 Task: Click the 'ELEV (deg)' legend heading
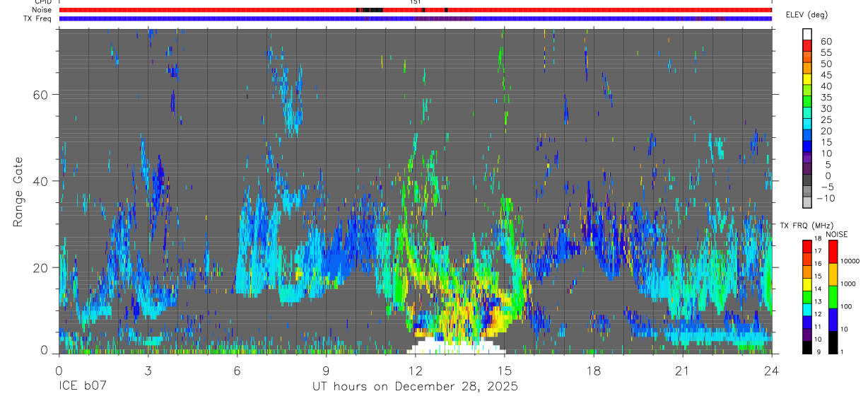(807, 15)
